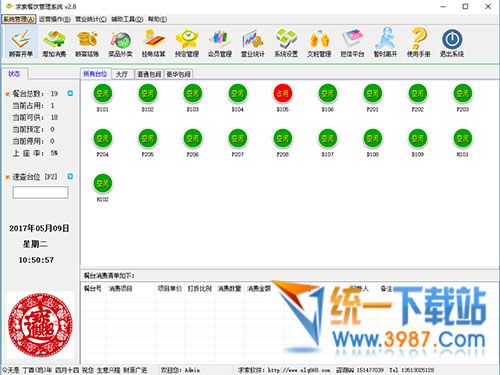This screenshot has width=500, height=375.
Task: Open 预定管理 reservation icon
Action: click(187, 42)
